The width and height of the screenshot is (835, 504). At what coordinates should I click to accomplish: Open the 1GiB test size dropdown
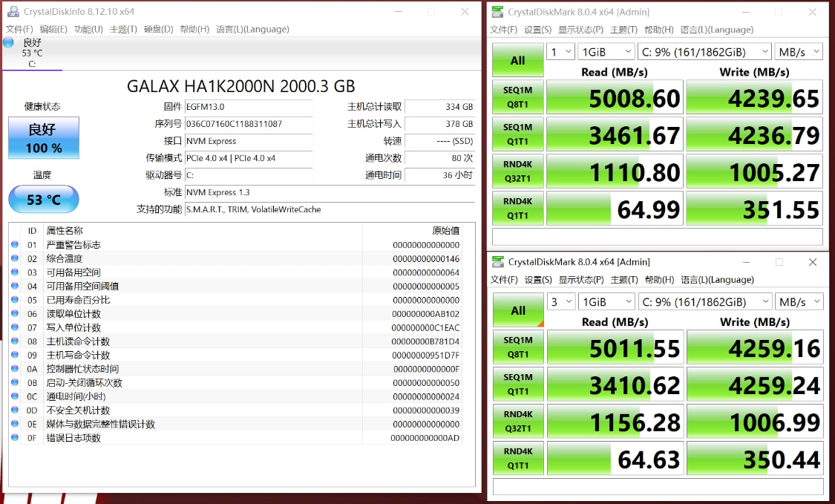(606, 51)
